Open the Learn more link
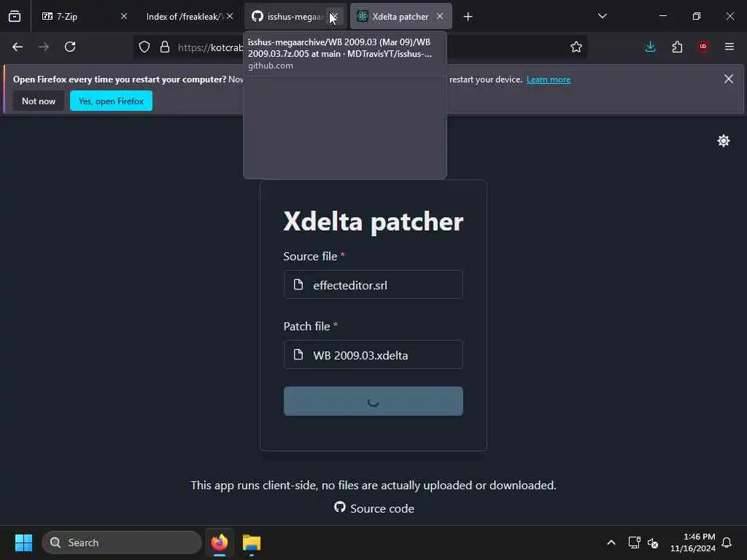 (549, 79)
